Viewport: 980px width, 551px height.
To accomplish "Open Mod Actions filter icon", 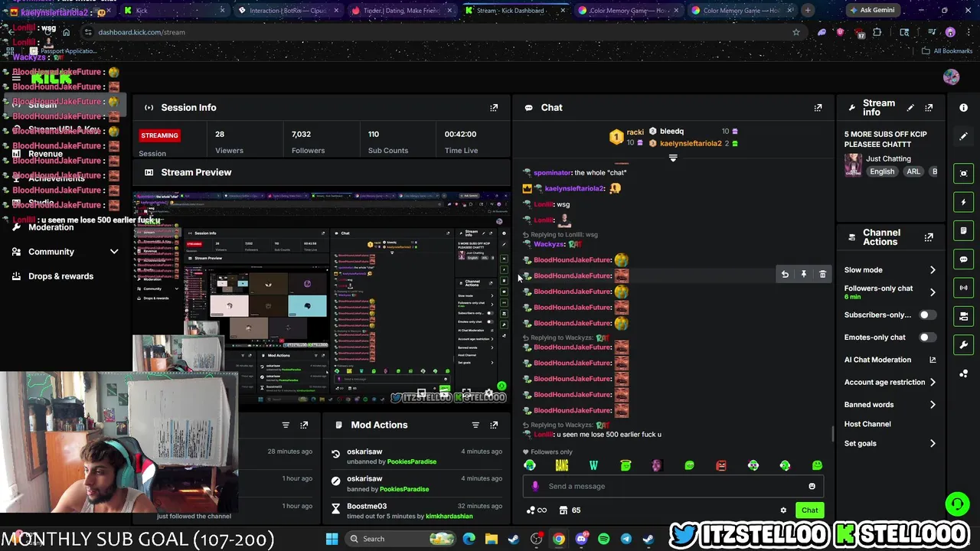I will click(475, 425).
